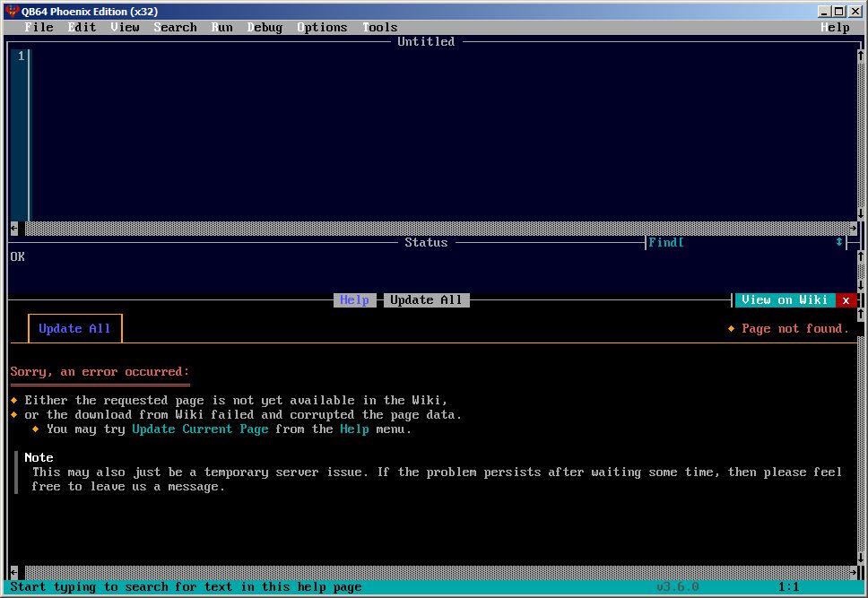Click the code editor scroll-left arrow
This screenshot has height=598, width=868.
[x=14, y=228]
